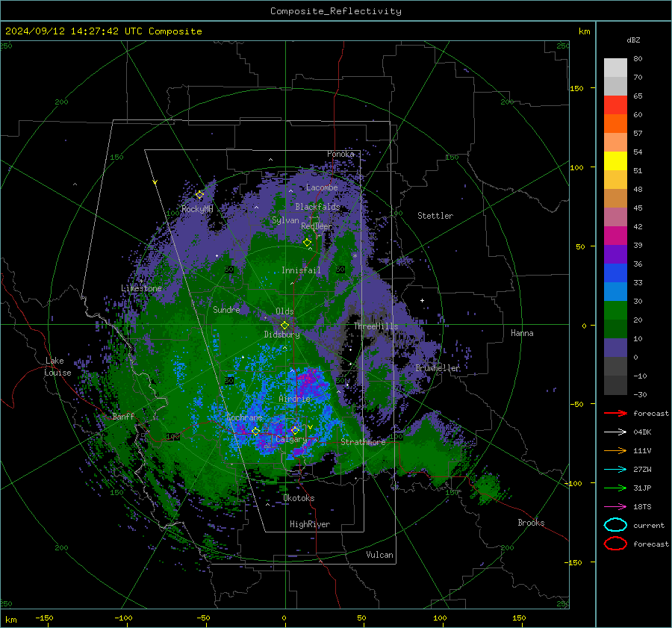The height and width of the screenshot is (628, 672).
Task: Click the ThreeHills label
Action: click(x=376, y=326)
